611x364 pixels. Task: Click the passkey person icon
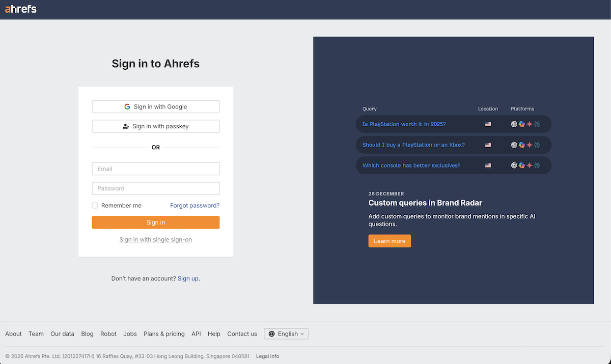[x=126, y=126]
